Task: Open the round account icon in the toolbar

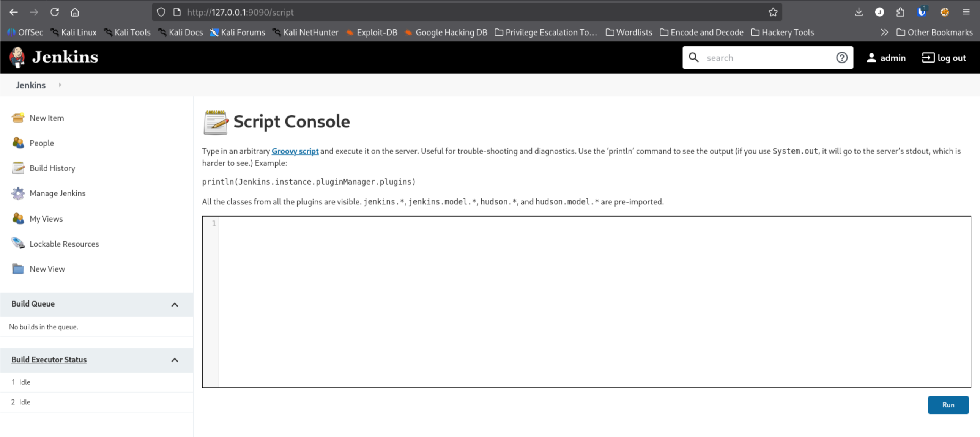Action: point(879,12)
